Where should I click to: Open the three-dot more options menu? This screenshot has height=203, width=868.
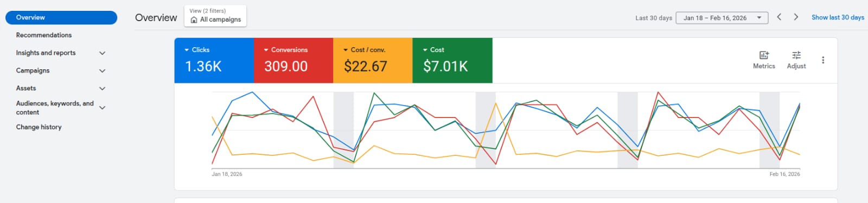pos(823,60)
